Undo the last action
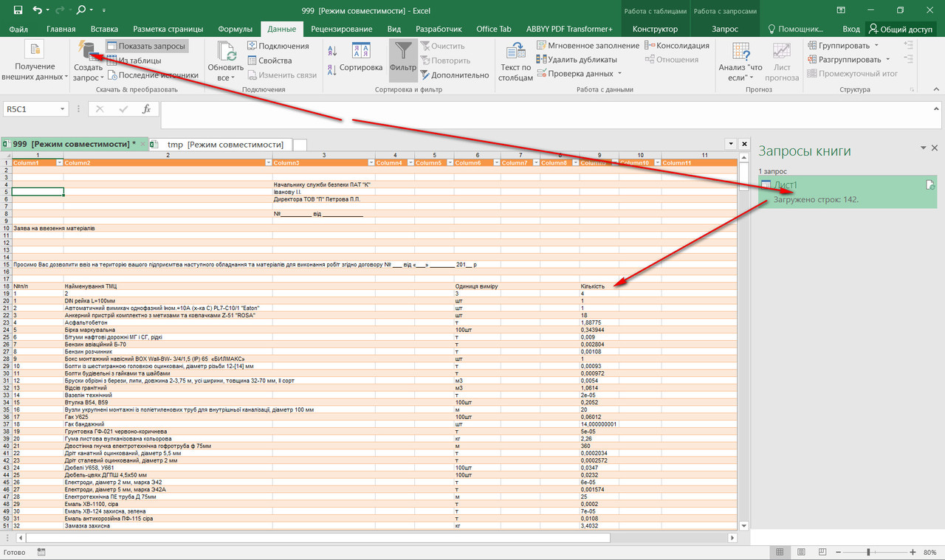Screen dimensions: 945x560 pyautogui.click(x=37, y=10)
